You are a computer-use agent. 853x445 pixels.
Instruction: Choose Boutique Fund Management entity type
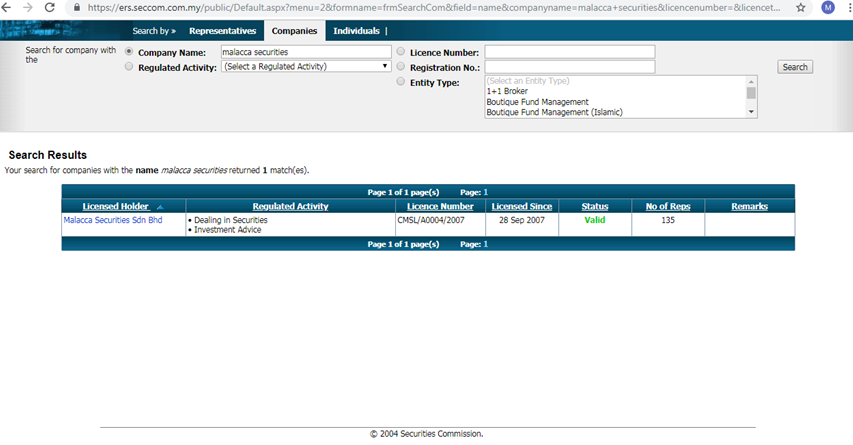537,102
